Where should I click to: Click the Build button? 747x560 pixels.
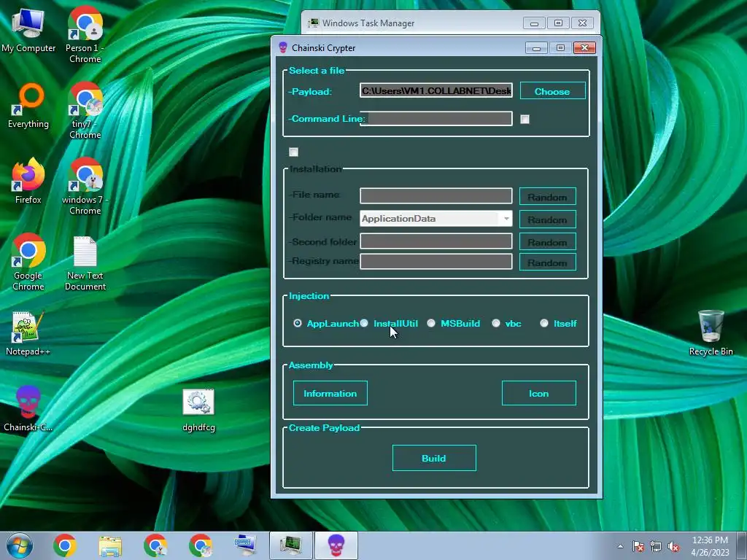tap(434, 458)
